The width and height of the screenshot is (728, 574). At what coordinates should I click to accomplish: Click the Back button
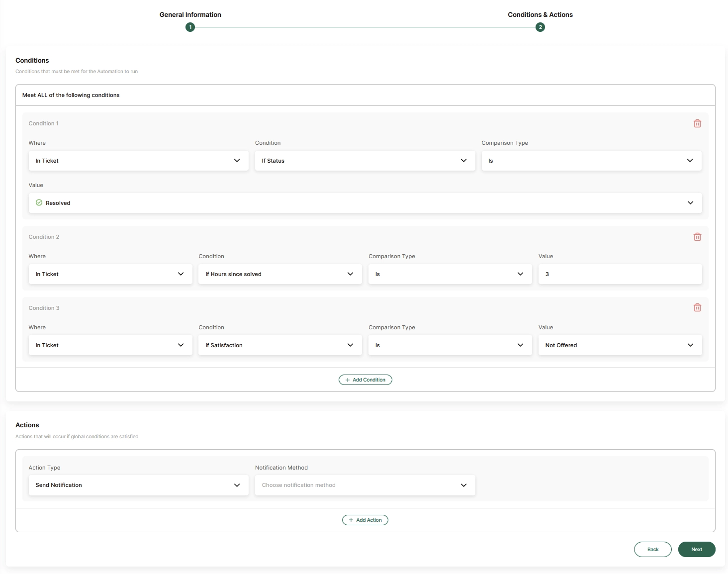(653, 549)
